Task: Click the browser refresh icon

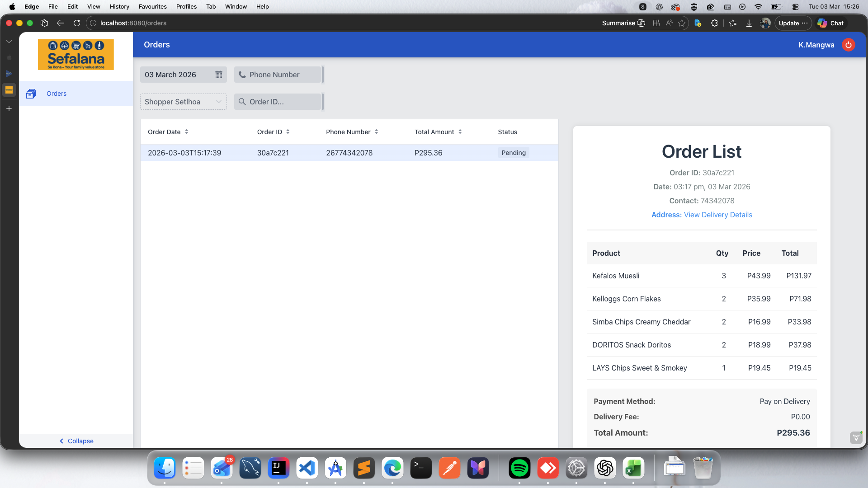Action: click(77, 23)
